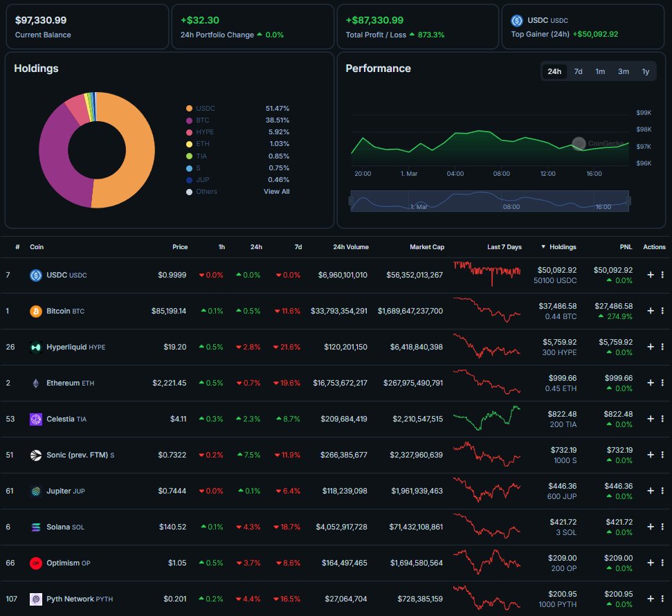Add transaction with plus icon for Celestia
The image size is (672, 616).
tap(650, 419)
